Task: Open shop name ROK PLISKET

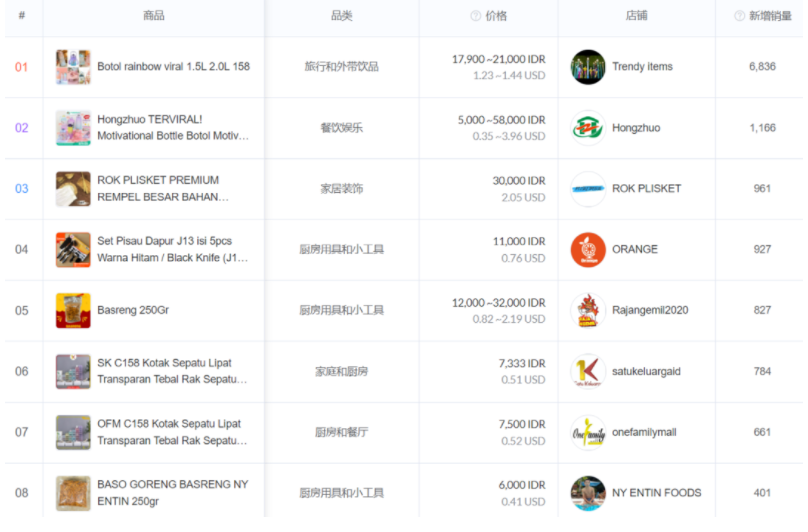Action: [646, 189]
